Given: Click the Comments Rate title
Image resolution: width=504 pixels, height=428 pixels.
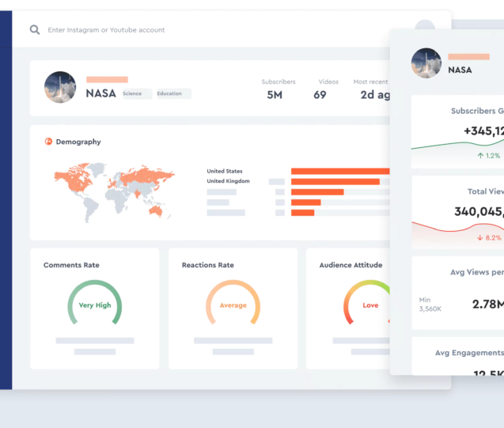Looking at the screenshot, I should (x=71, y=265).
